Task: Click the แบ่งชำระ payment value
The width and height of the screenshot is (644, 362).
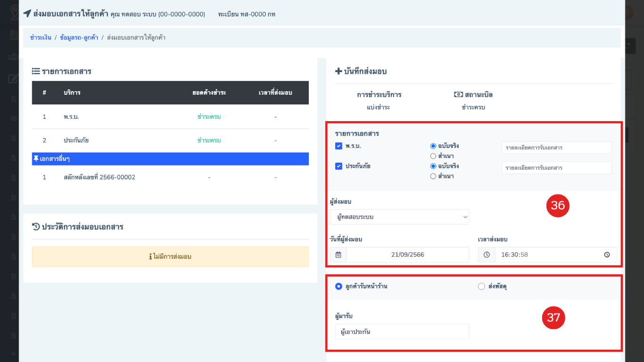Action: [379, 107]
